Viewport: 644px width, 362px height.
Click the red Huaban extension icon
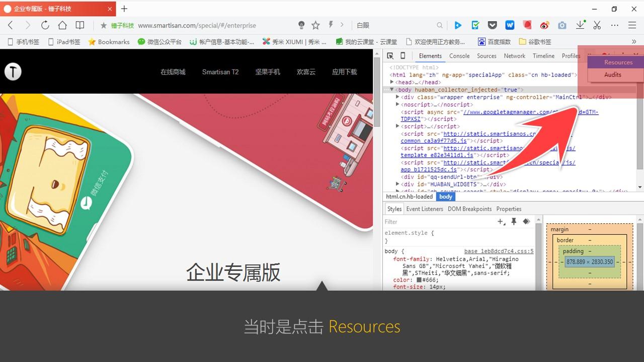[527, 25]
